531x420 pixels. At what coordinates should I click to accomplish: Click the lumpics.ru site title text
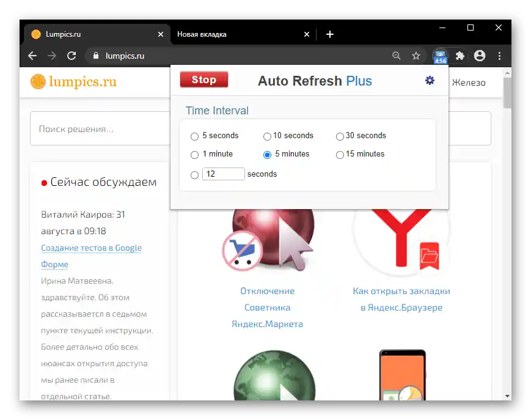(82, 82)
